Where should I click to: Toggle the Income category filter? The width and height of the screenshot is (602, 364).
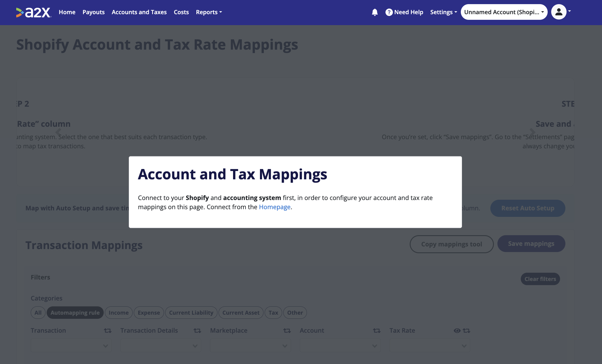coord(119,313)
